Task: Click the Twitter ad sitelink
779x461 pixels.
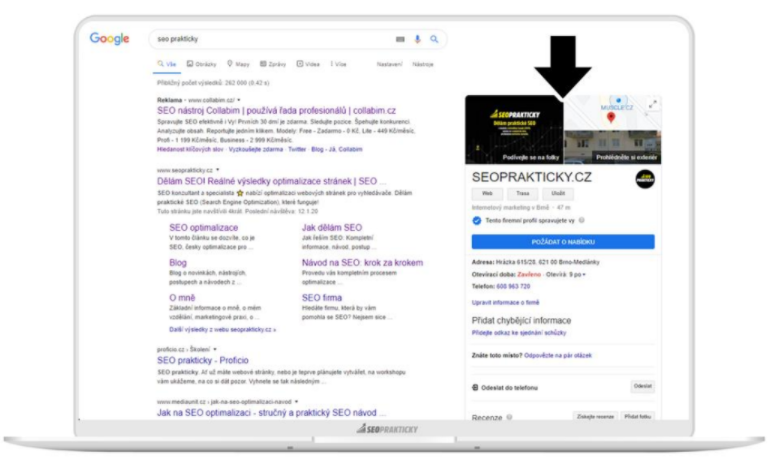Action: 297,149
